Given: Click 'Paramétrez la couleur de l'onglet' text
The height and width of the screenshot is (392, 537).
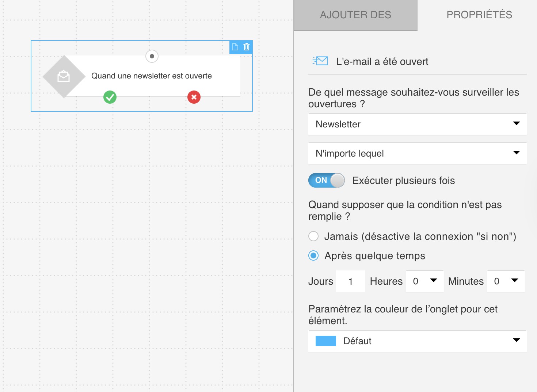Looking at the screenshot, I should coord(403,315).
